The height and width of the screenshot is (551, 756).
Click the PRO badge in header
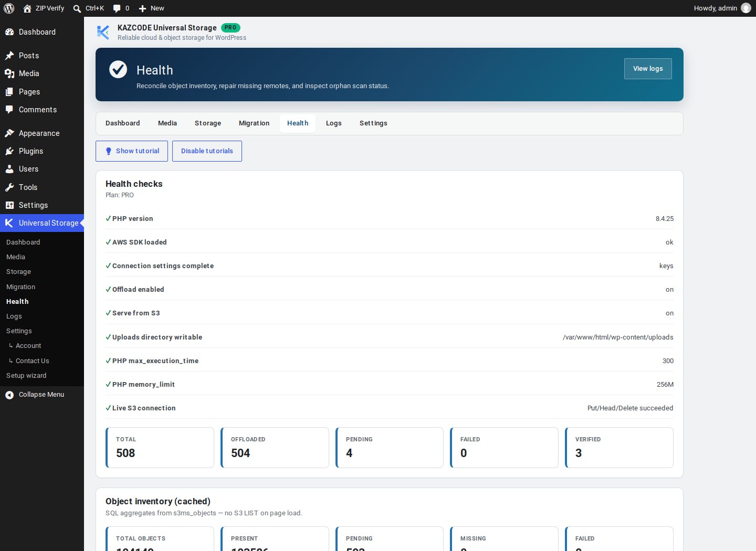(x=230, y=28)
